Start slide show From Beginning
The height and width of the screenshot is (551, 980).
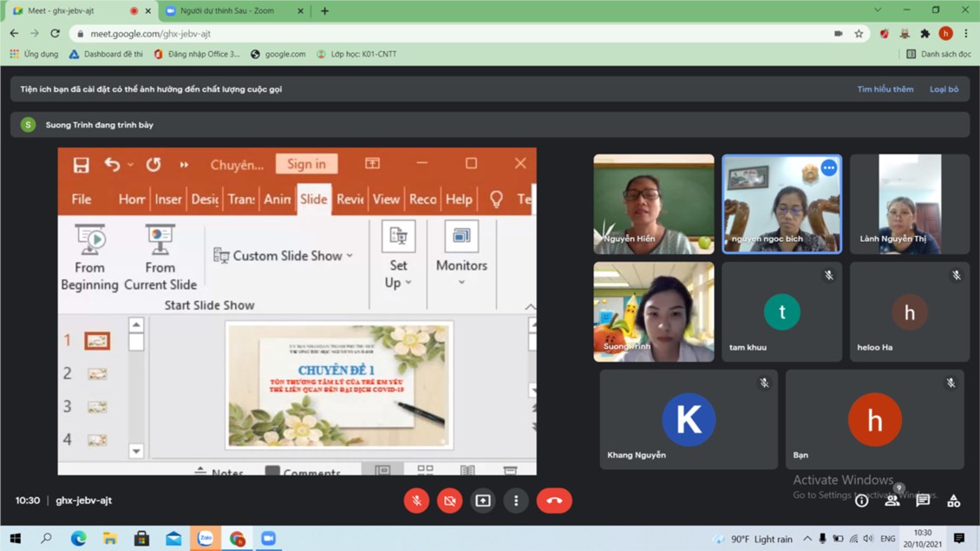point(89,257)
